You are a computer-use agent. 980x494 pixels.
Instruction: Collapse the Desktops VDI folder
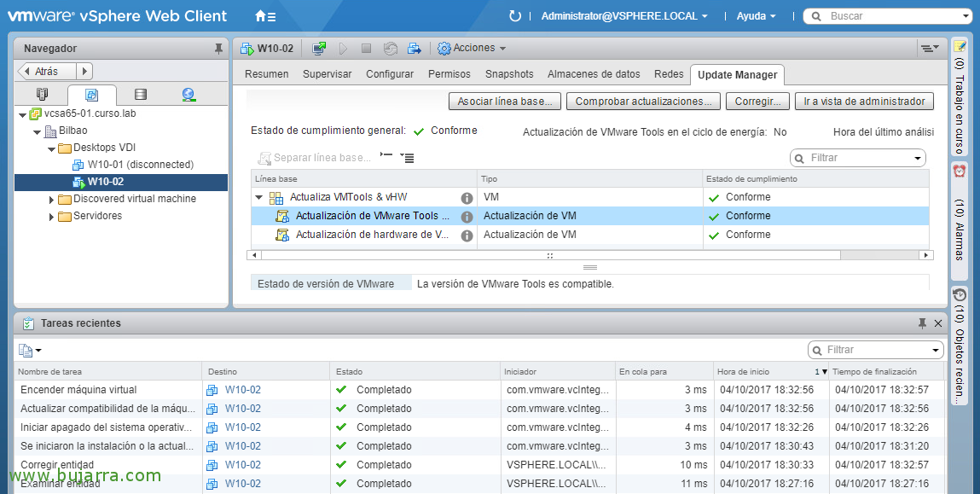click(52, 148)
